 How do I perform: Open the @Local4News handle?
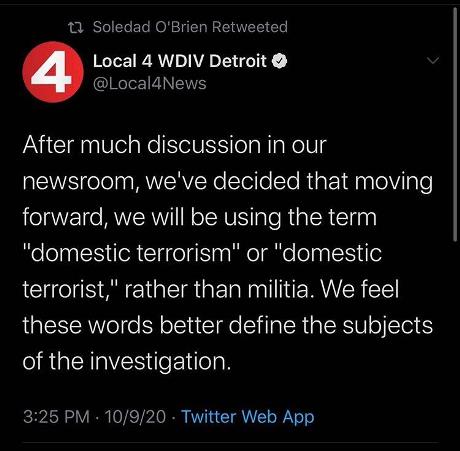point(150,83)
